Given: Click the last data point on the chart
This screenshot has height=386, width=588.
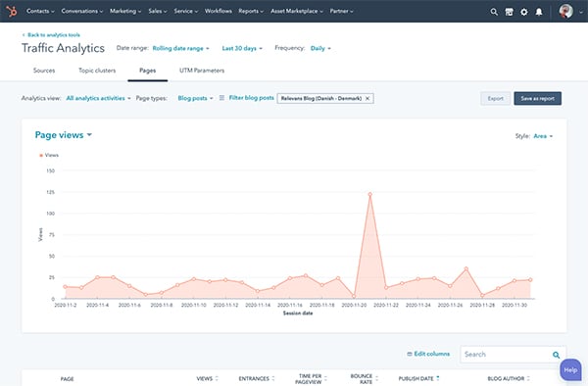Looking at the screenshot, I should 530,280.
